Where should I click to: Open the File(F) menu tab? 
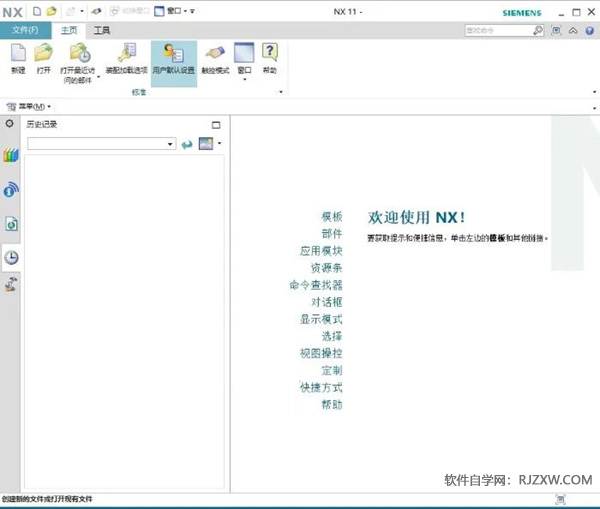(25, 30)
